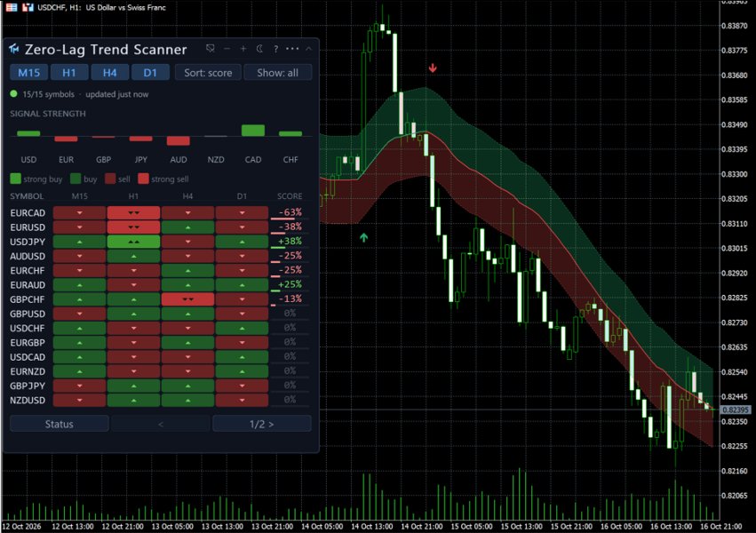Click EURCHF D1 sell arrow cell
This screenshot has width=756, height=533.
coord(242,270)
